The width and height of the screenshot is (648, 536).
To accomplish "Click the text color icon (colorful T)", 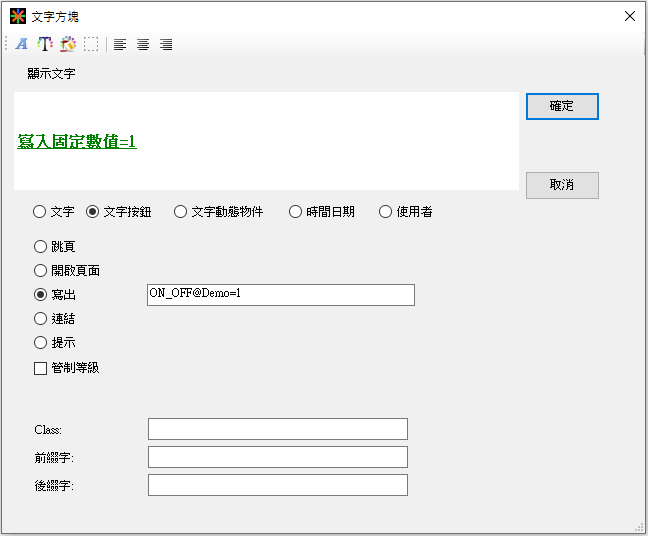I will pyautogui.click(x=45, y=44).
